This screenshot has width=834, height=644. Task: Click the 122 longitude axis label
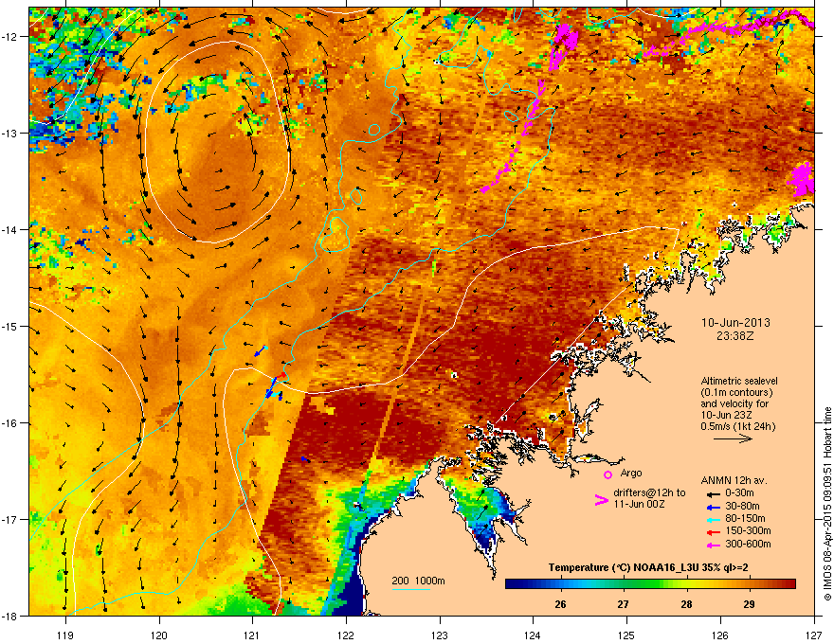click(x=346, y=635)
